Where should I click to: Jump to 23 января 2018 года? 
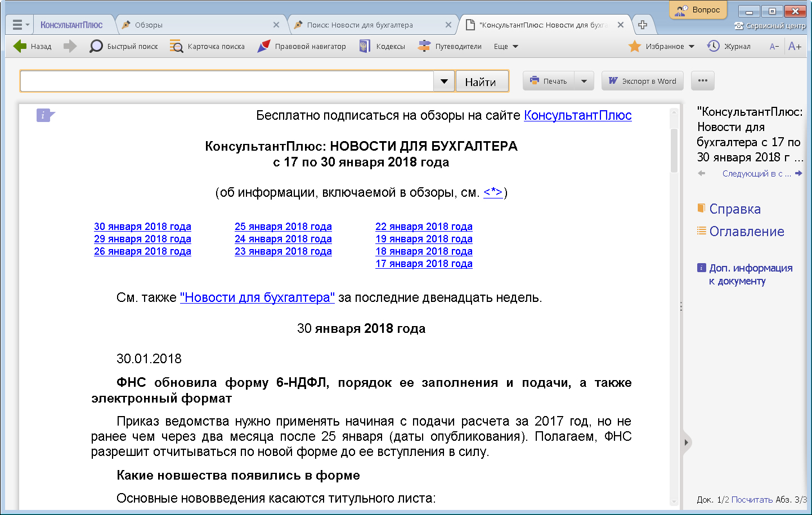coord(283,251)
